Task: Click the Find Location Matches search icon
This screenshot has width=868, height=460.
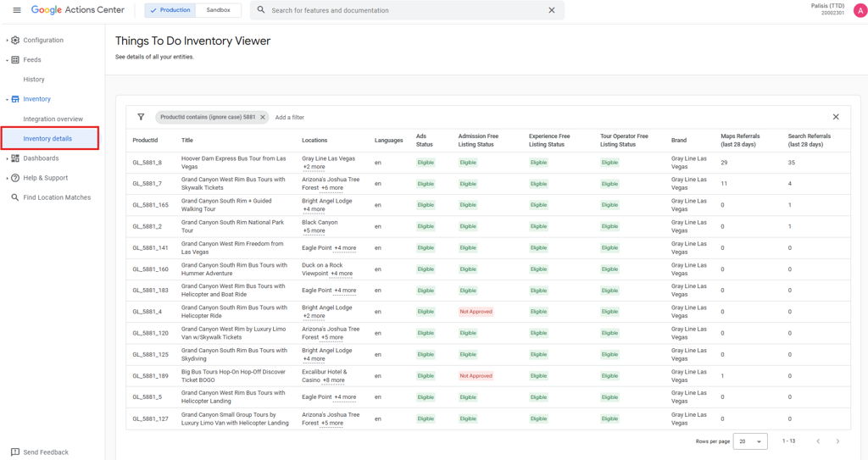Action: point(15,197)
